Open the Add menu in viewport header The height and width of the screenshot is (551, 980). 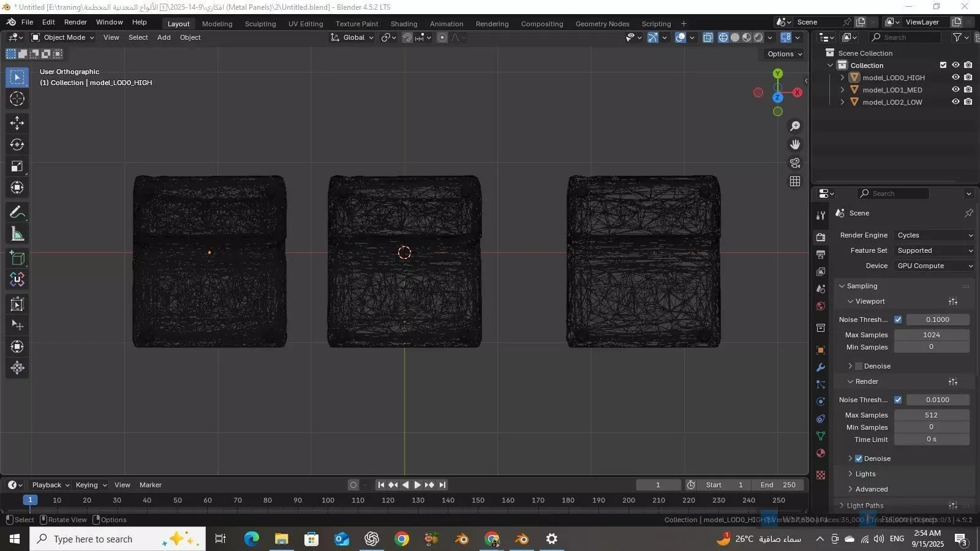[164, 37]
